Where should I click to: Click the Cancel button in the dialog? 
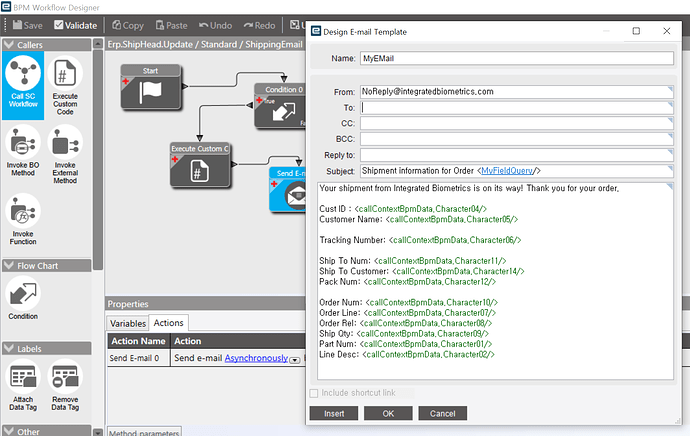click(442, 414)
